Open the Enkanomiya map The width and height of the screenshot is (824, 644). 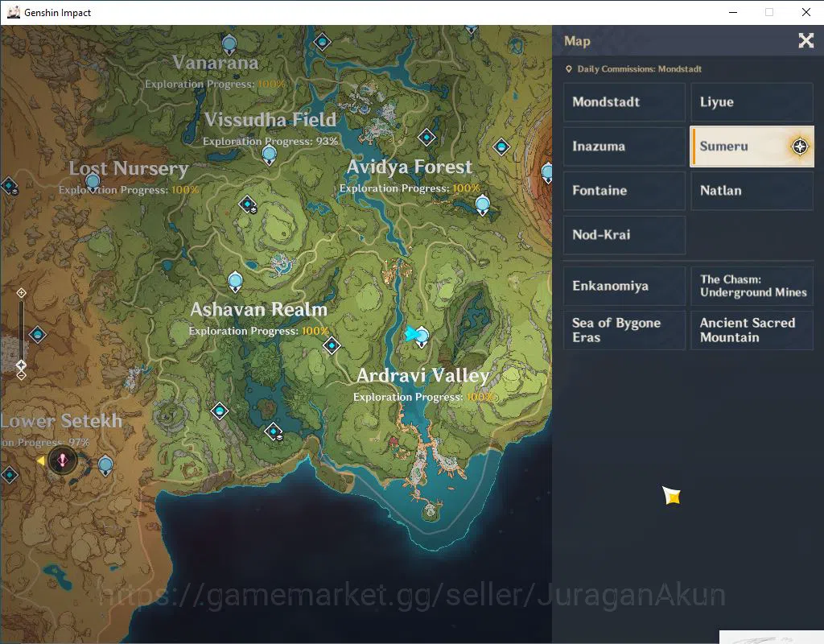click(x=624, y=286)
